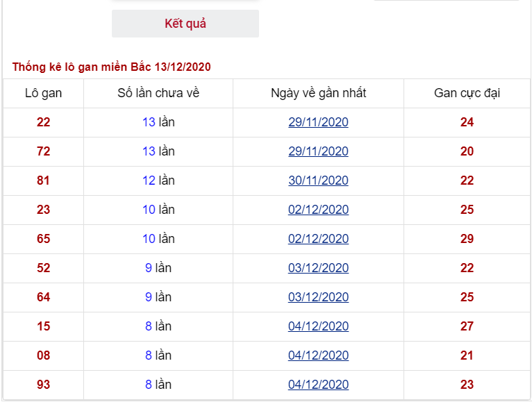Click the Ngày về gần nhất column header
Screen dimensions: 532x402
[x=318, y=93]
